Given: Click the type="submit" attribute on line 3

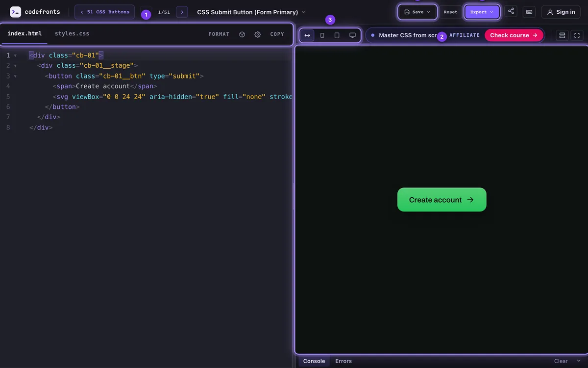Looking at the screenshot, I should [x=174, y=76].
